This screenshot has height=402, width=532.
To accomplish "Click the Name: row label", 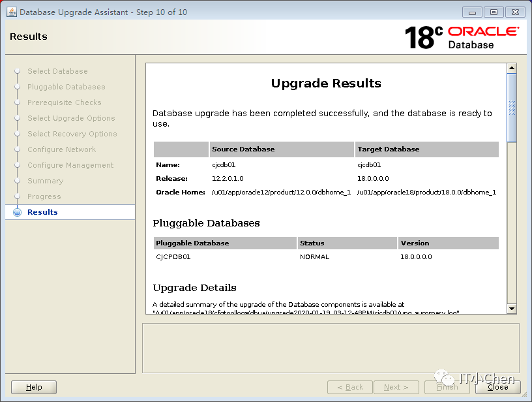I will tap(168, 165).
